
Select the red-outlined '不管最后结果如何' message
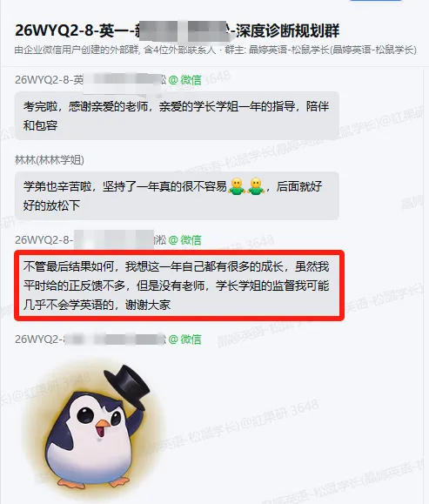(179, 286)
